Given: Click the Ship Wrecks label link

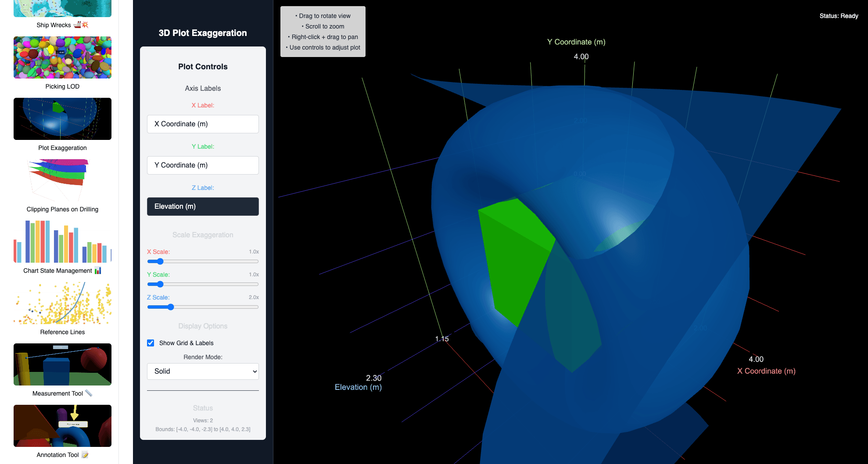Looking at the screenshot, I should (x=54, y=25).
